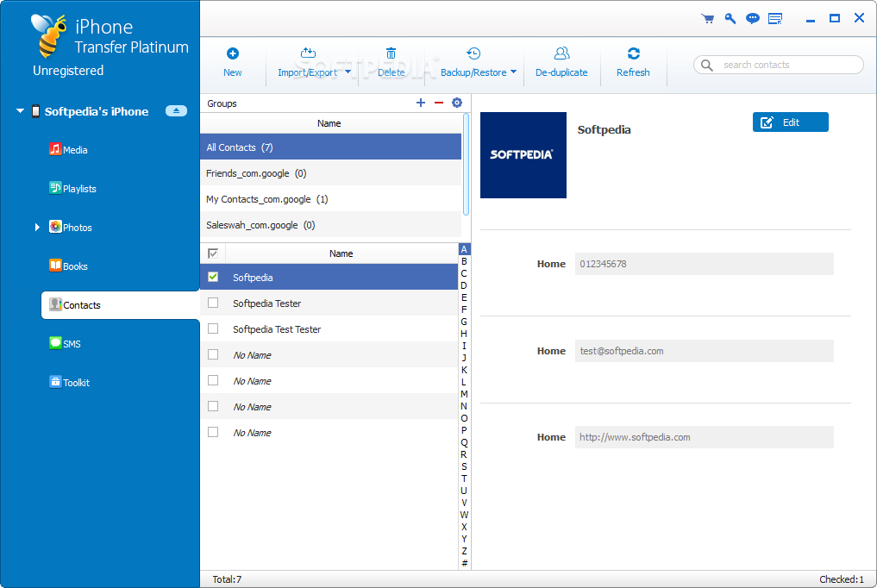Viewport: 877px width, 588px height.
Task: Click the New contact plus icon
Action: pyautogui.click(x=233, y=53)
